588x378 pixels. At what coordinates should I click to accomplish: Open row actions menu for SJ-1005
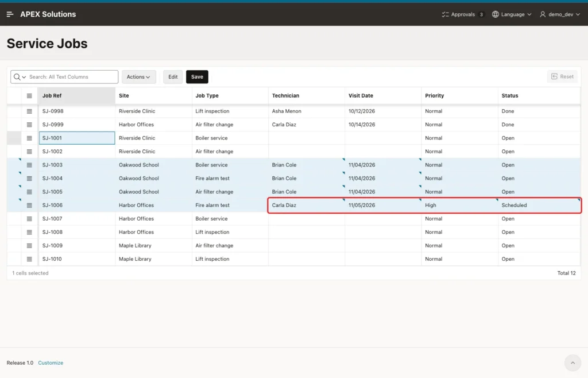(29, 192)
